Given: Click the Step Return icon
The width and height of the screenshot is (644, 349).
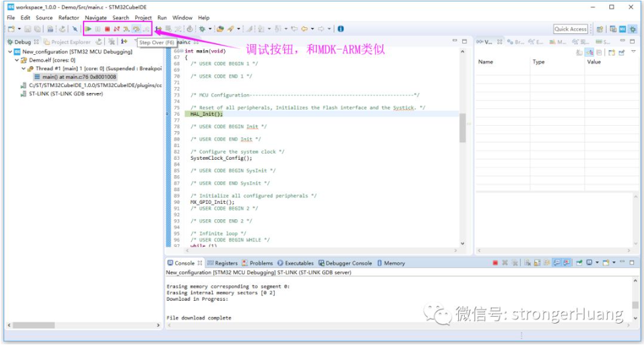Looking at the screenshot, I should (146, 29).
